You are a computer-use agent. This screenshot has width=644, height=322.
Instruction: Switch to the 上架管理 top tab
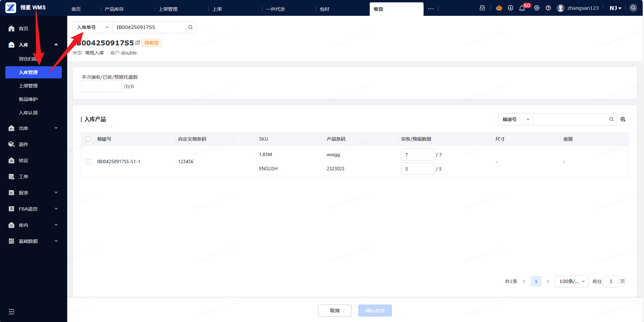pyautogui.click(x=168, y=9)
